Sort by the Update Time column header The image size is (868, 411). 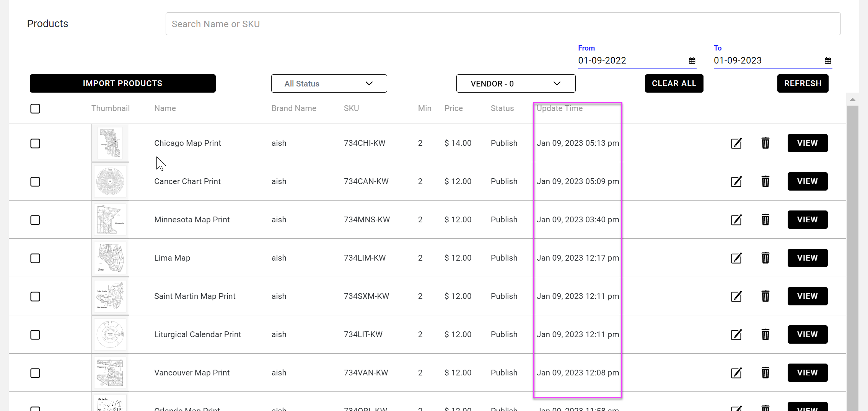coord(559,108)
